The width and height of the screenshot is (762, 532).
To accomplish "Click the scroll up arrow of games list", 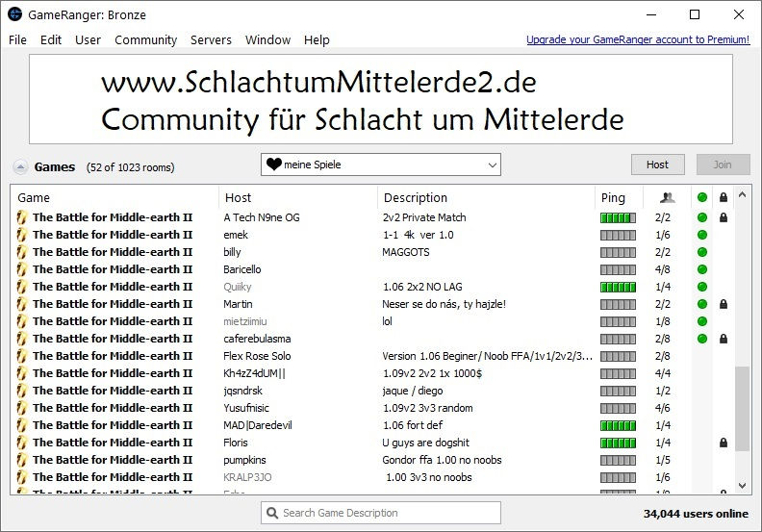I will 742,195.
